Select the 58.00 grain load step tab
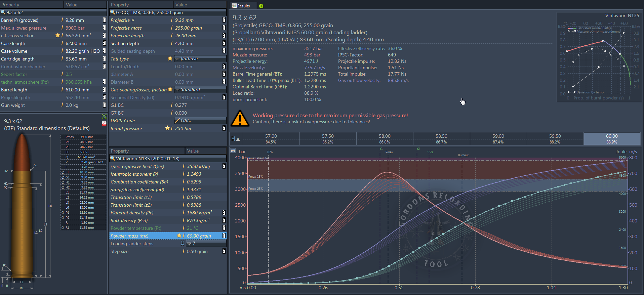 tap(385, 139)
